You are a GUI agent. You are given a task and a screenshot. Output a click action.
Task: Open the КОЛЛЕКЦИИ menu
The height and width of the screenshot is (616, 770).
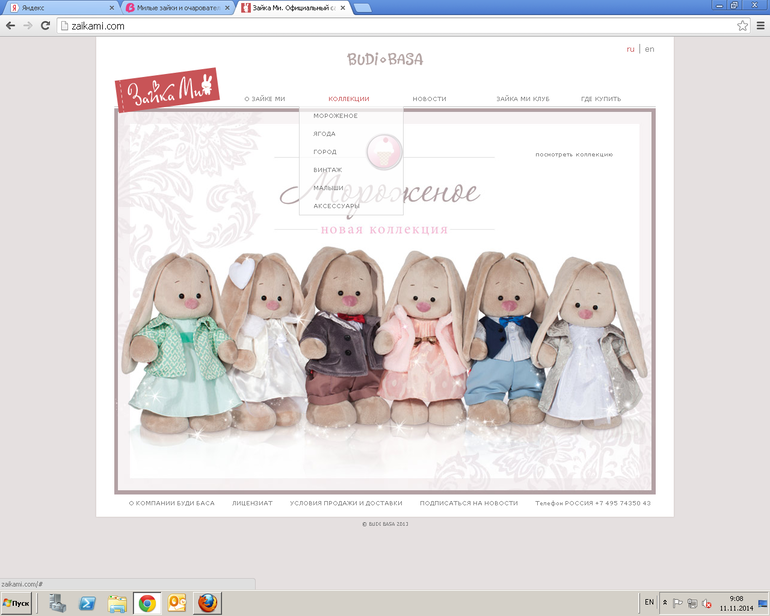point(349,99)
